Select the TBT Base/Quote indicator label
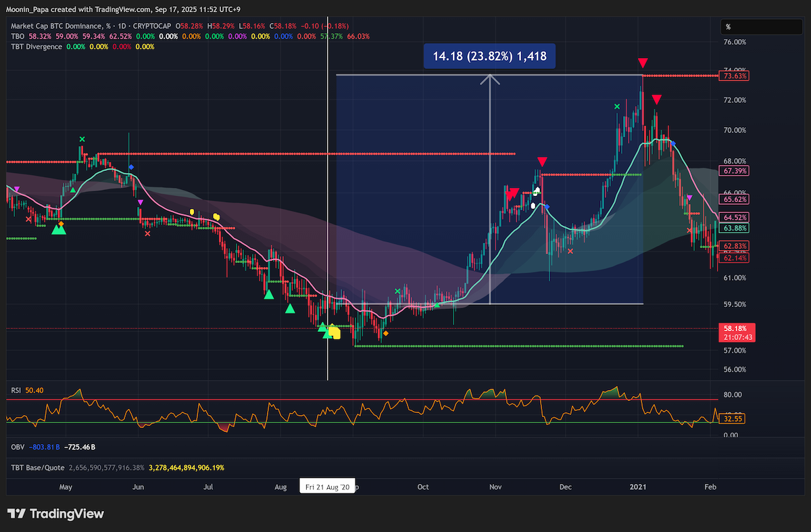The image size is (811, 532). (x=36, y=467)
